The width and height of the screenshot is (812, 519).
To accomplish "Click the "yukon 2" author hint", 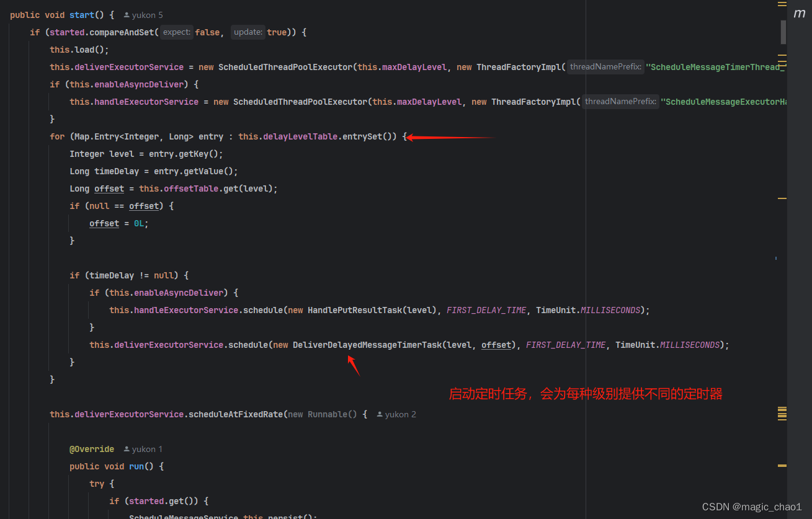I will point(396,414).
